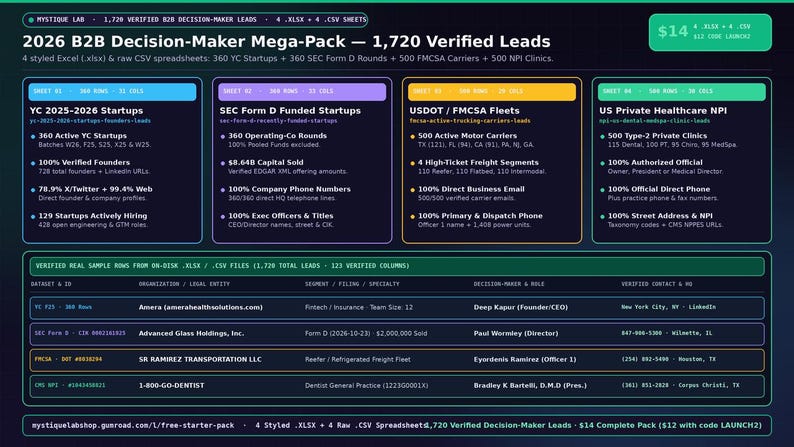Viewport: 794px width, 447px height.
Task: Click the ORGANIZATION / LEGAL ENTITY column header
Action: 184,285
